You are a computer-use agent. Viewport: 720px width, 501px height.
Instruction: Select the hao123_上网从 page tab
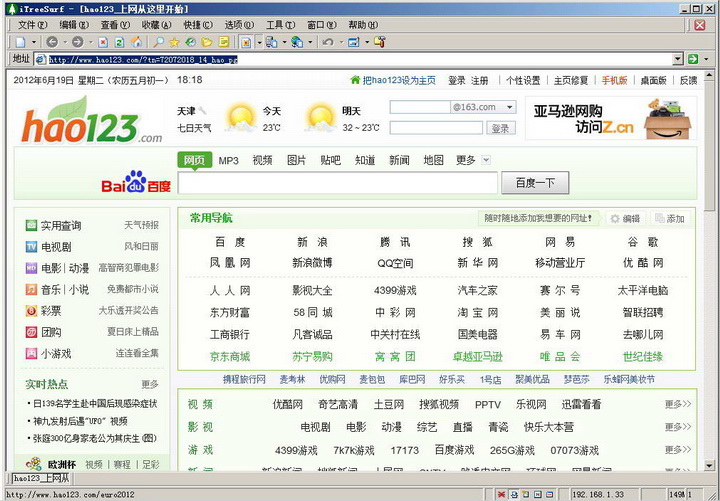coord(40,478)
